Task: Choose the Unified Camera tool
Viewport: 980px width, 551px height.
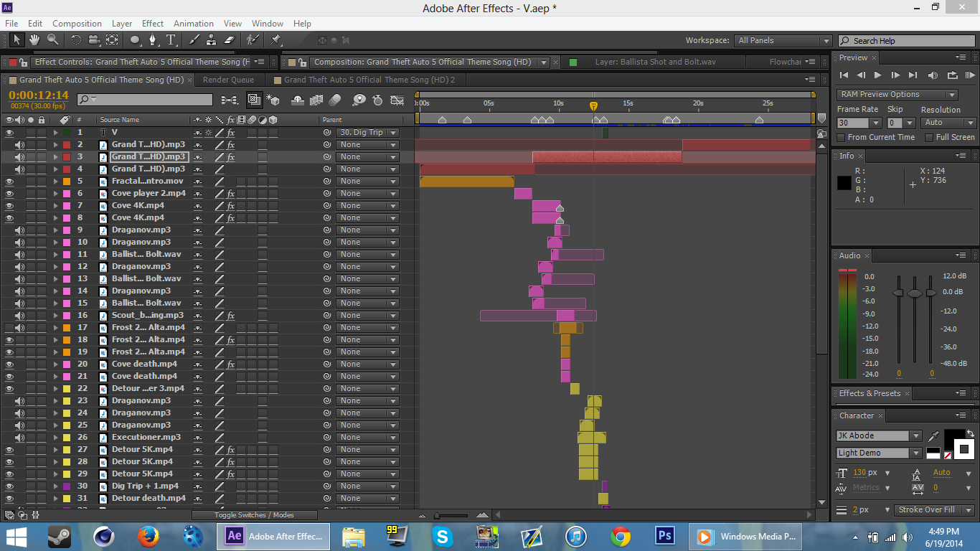Action: coord(94,40)
